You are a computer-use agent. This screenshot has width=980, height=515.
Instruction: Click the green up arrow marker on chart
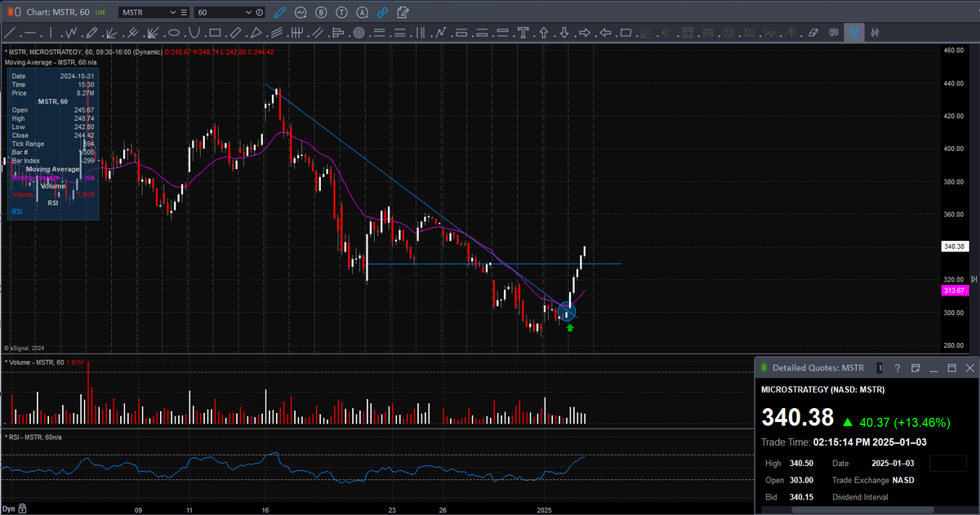570,327
